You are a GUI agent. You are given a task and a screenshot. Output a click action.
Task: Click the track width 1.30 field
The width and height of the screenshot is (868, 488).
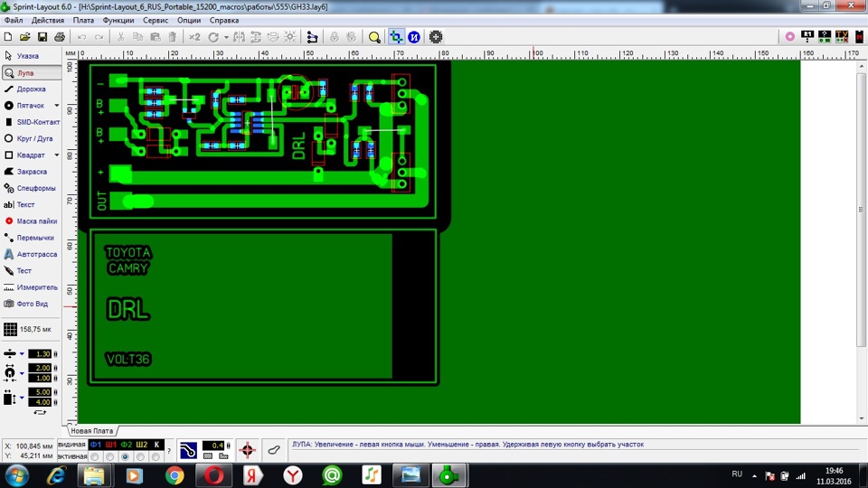pyautogui.click(x=39, y=354)
